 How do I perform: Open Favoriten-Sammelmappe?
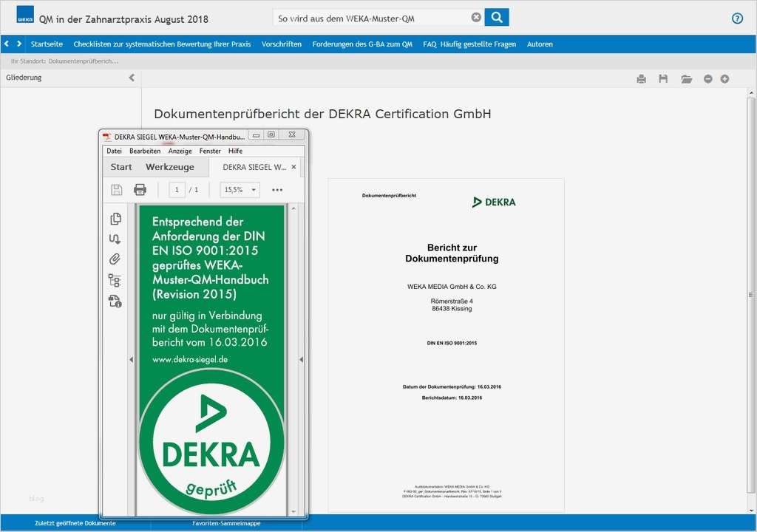tap(226, 523)
